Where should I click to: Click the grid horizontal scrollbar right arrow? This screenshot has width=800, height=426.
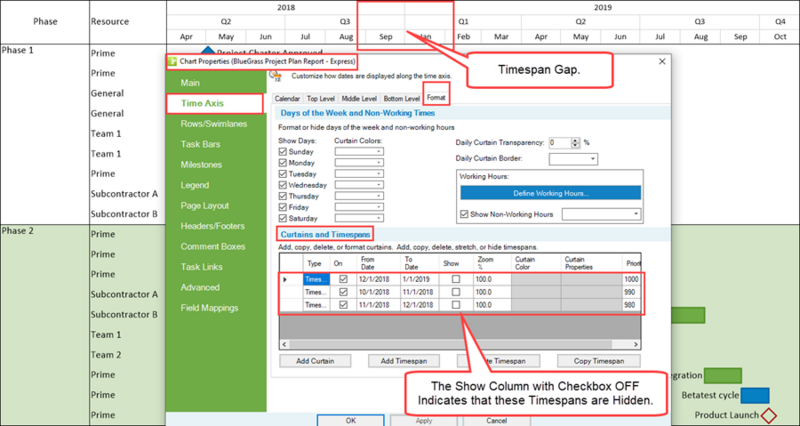tap(636, 344)
